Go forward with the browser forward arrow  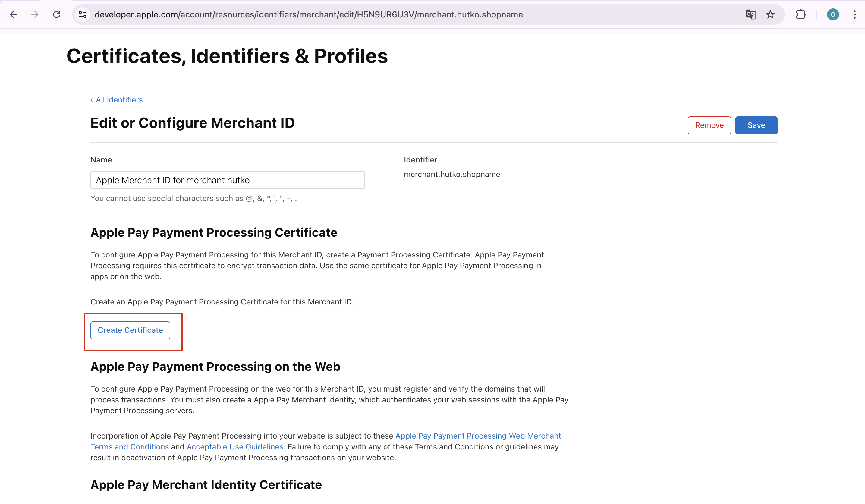(x=35, y=14)
